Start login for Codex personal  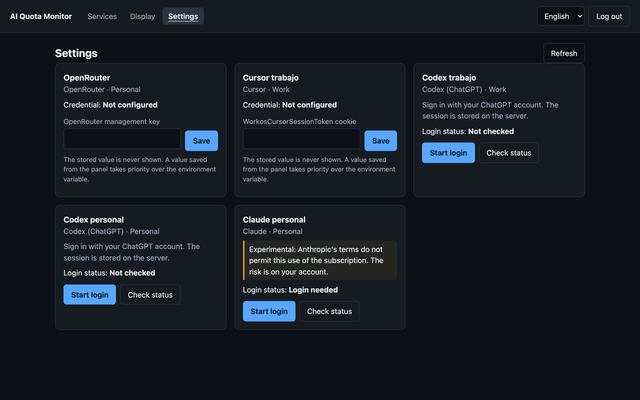pos(90,295)
